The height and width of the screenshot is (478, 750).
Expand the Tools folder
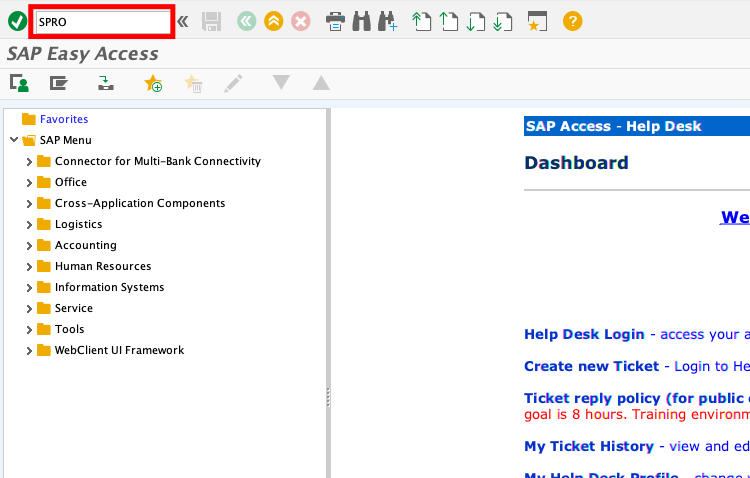[x=29, y=330]
